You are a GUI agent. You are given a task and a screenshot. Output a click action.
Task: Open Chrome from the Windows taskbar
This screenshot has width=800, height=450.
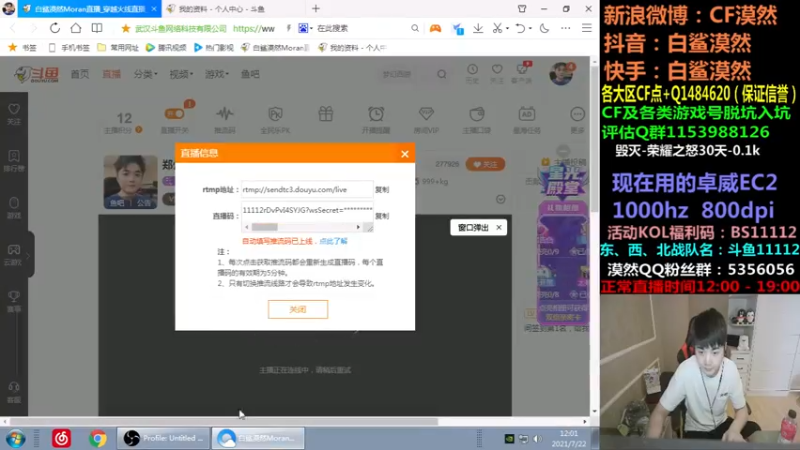[x=97, y=438]
